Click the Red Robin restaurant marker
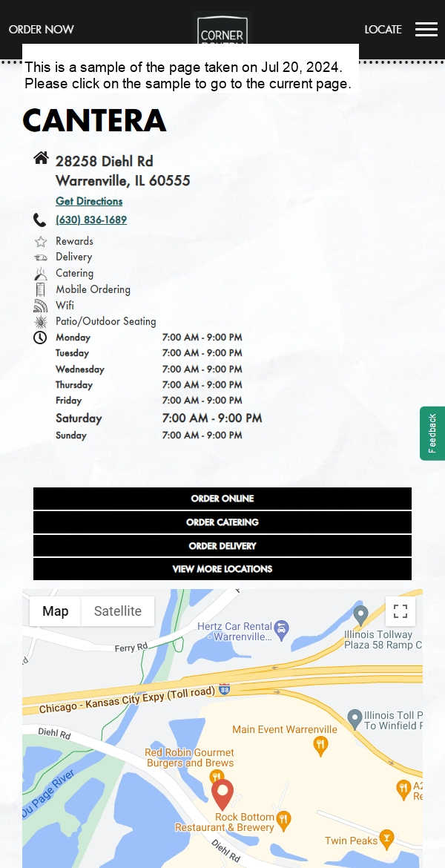Image resolution: width=445 pixels, height=868 pixels. coord(217,777)
